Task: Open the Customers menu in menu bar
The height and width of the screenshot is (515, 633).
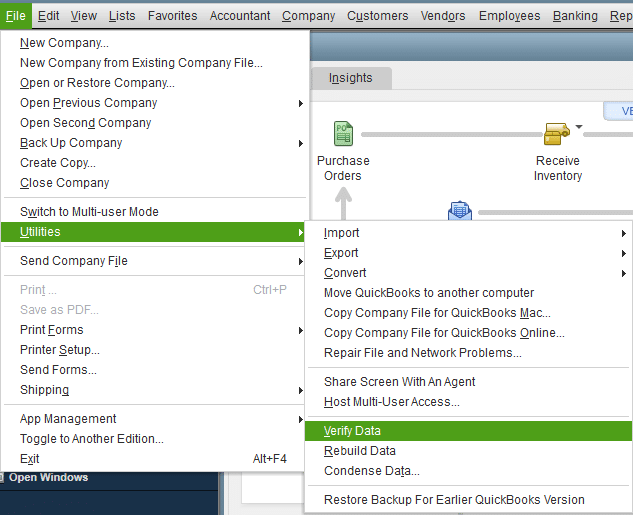Action: coord(377,16)
